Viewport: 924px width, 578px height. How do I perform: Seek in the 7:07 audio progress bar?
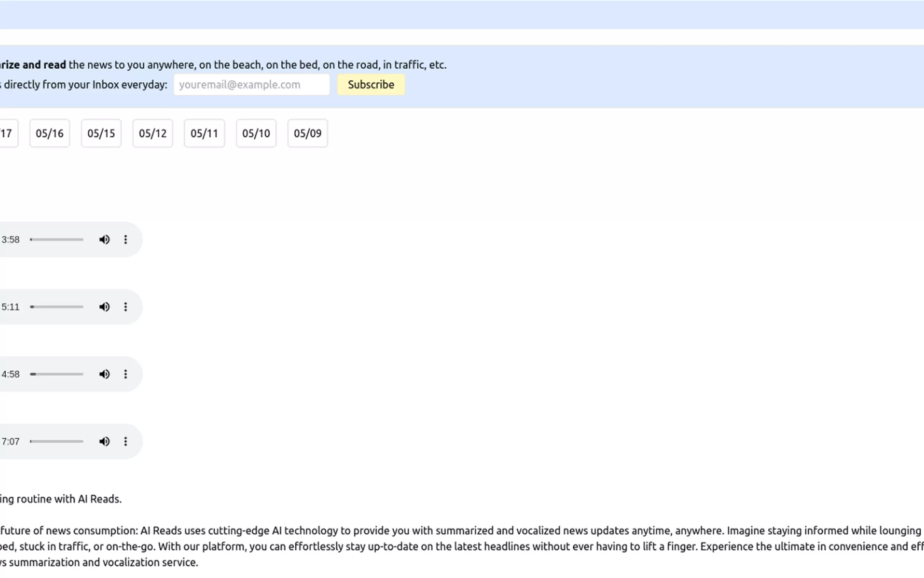tap(56, 442)
